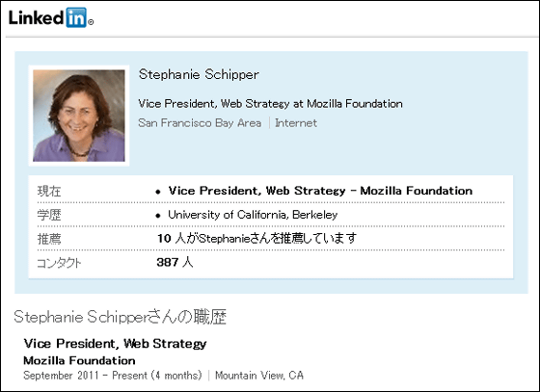Screen dimensions: 540x392
Task: Open current position Vice President, Web Strategy – Mozilla Foundation
Action: (x=320, y=191)
